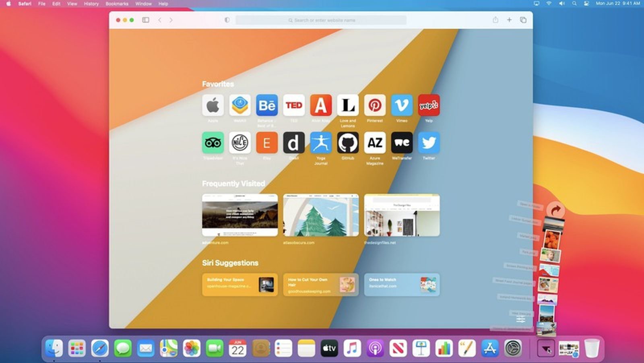Open Wi-Fi status in menu bar
This screenshot has width=644, height=363.
coord(549,3)
